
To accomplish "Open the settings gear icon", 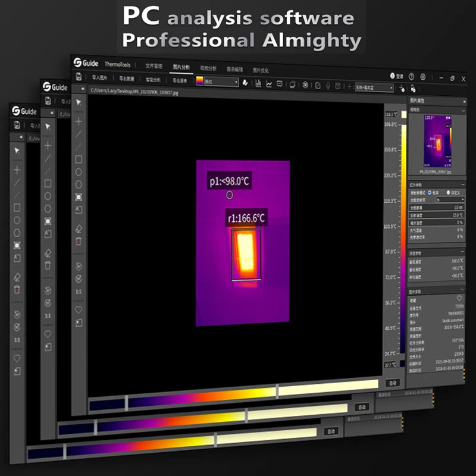I will [423, 77].
